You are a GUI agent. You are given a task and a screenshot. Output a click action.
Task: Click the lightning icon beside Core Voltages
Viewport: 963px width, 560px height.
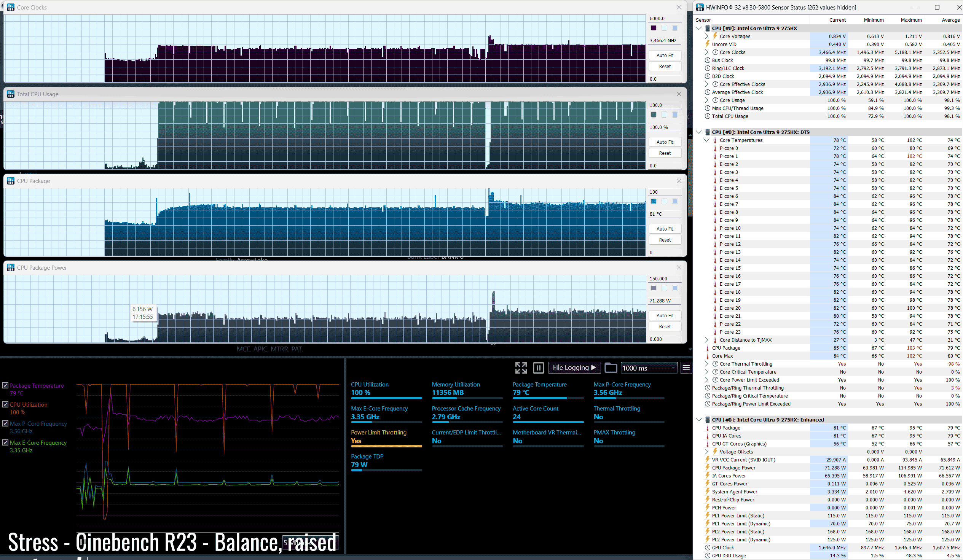coord(715,36)
